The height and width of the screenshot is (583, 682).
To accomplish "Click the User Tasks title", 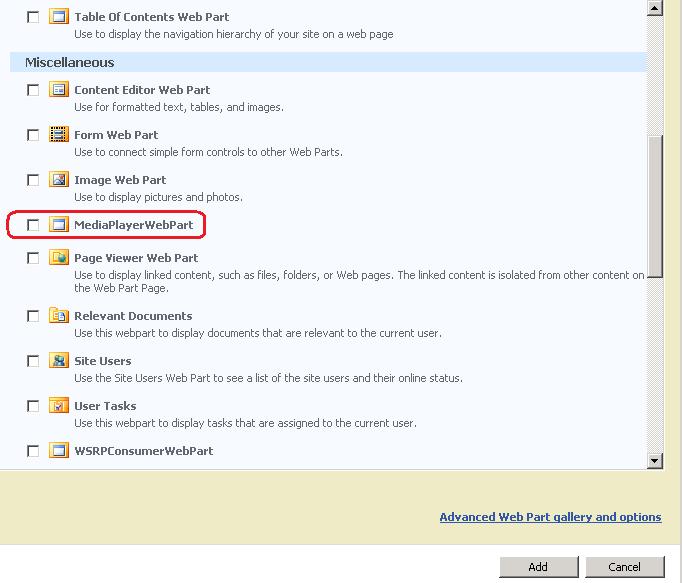I will [105, 406].
